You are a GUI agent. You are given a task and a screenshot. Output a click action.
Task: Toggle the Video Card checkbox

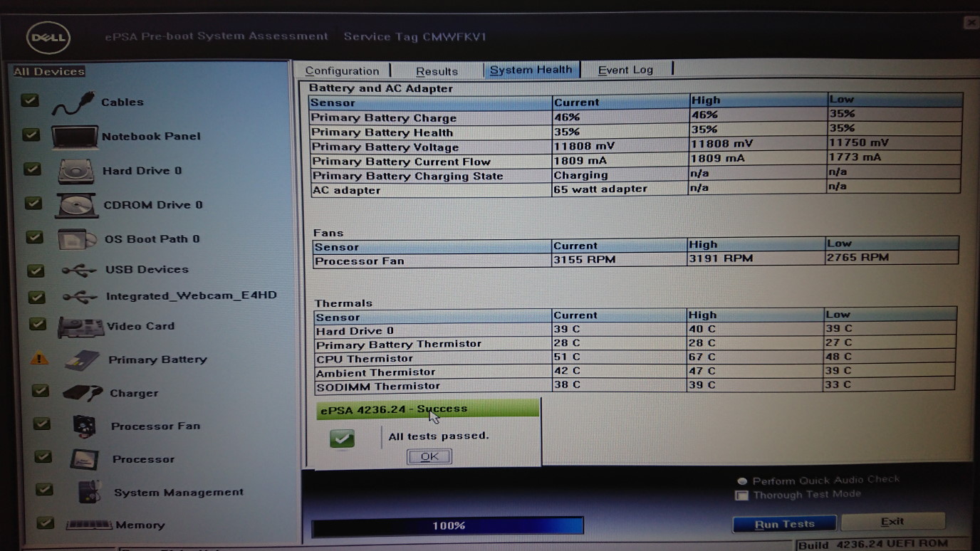(38, 325)
